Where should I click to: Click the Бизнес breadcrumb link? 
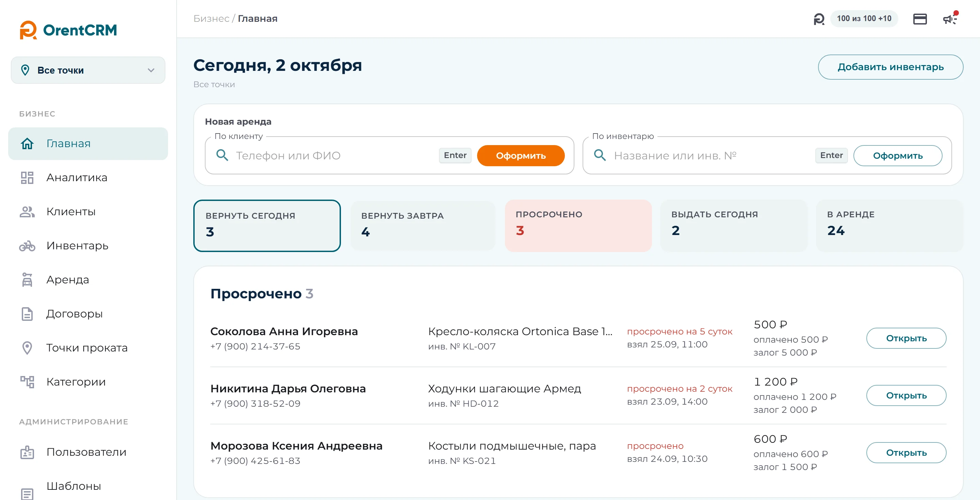211,19
